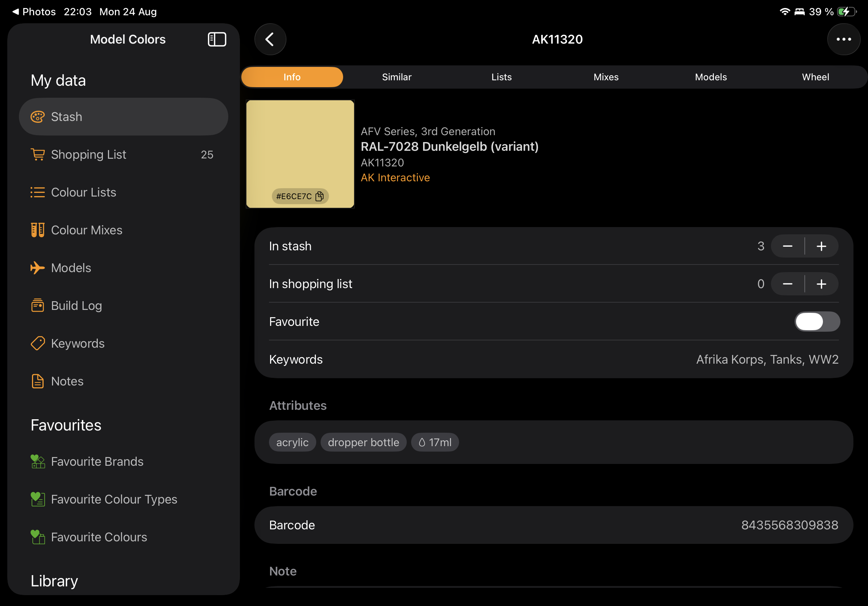The image size is (868, 606).
Task: Click the Favourite Colour Types heart icon
Action: 37,499
